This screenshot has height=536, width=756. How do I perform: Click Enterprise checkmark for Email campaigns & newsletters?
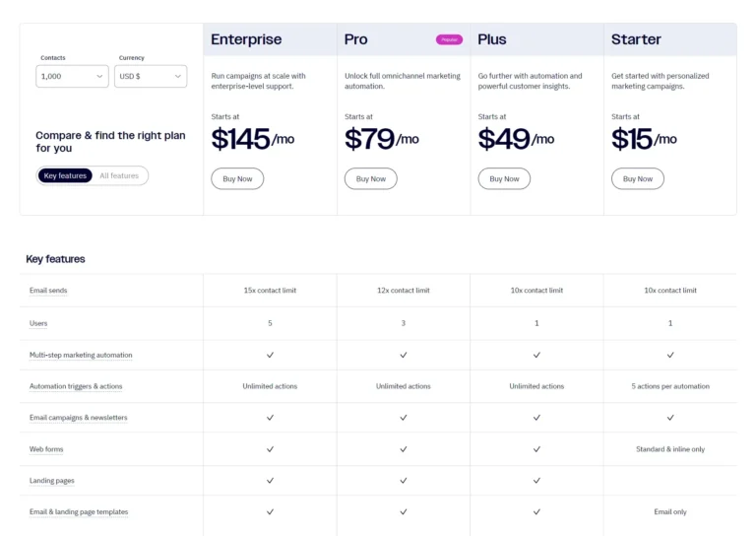tap(270, 418)
